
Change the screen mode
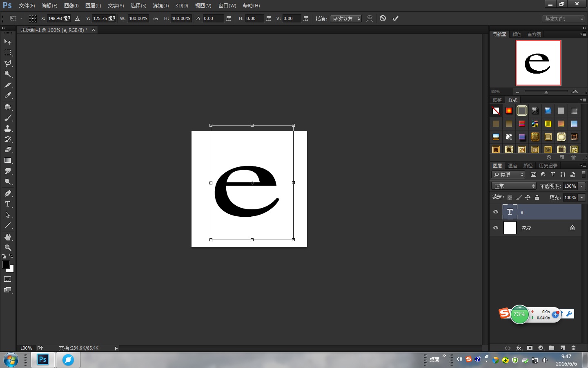(8, 290)
